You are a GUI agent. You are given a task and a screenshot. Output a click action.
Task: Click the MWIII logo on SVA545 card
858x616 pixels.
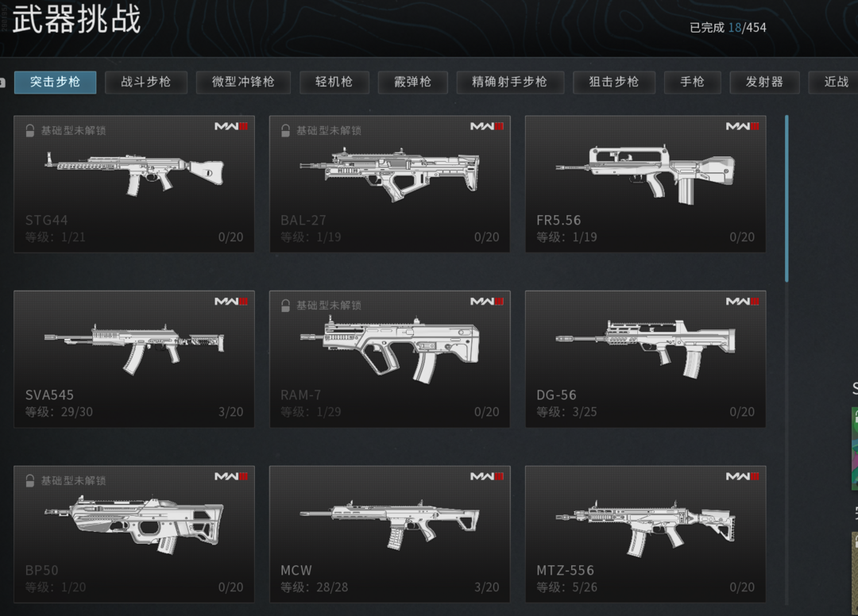(231, 301)
